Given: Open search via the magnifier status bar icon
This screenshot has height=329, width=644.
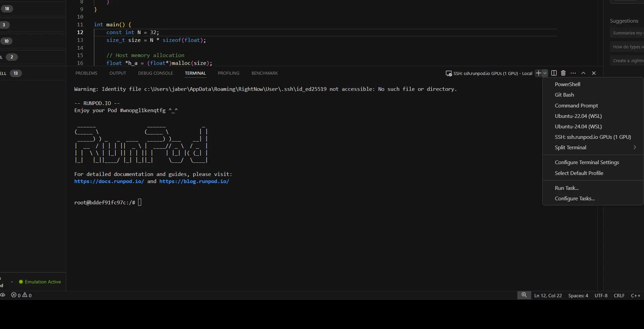Looking at the screenshot, I should pyautogui.click(x=524, y=295).
